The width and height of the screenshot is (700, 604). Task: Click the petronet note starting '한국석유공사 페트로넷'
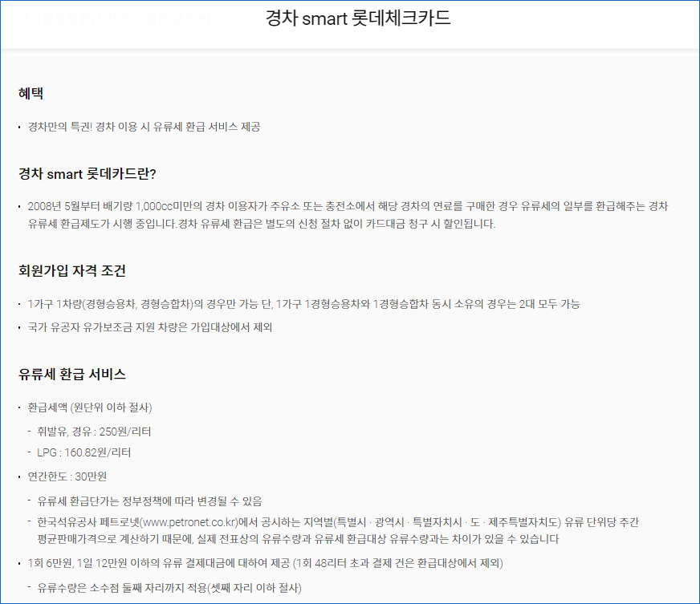click(338, 530)
